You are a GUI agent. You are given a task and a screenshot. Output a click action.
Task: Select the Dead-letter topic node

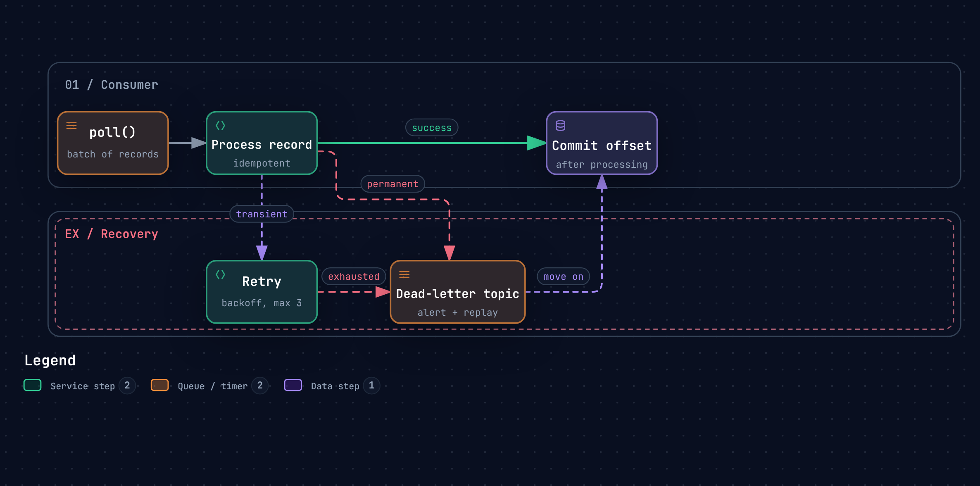458,292
